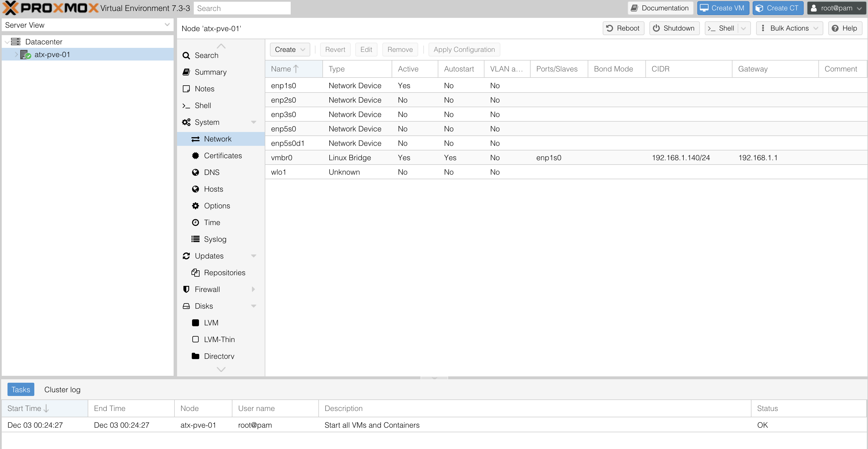Switch to Cluster log tab
This screenshot has height=449, width=868.
[x=62, y=390]
